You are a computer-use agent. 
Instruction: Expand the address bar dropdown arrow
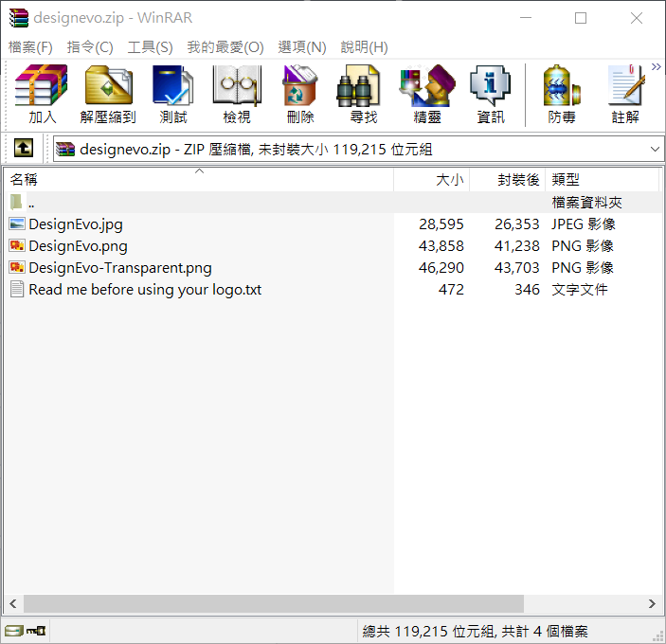tap(655, 149)
